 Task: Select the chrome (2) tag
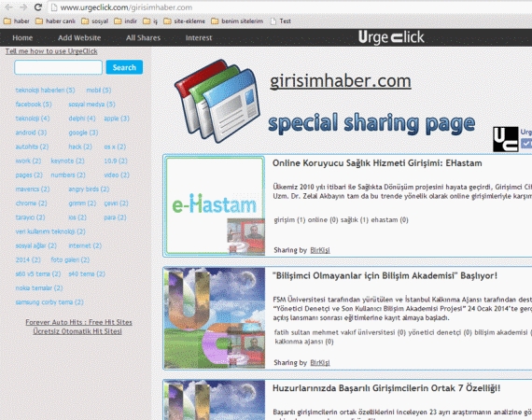click(31, 203)
